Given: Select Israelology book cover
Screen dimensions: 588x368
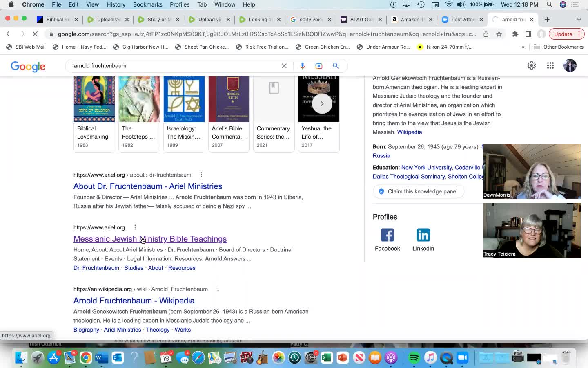Looking at the screenshot, I should pyautogui.click(x=184, y=99).
